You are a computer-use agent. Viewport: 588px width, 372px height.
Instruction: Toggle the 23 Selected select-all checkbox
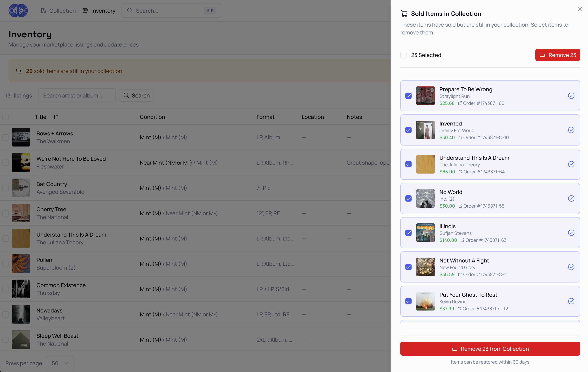(x=403, y=55)
